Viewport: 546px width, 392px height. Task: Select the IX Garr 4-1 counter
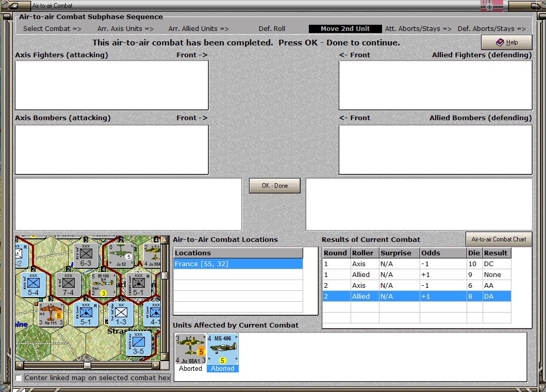153,314
